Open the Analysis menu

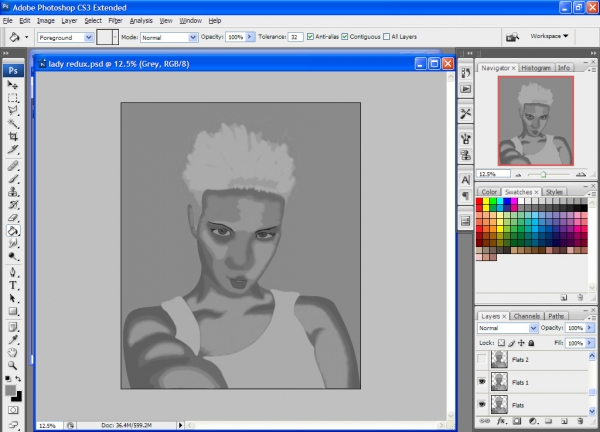click(x=141, y=21)
